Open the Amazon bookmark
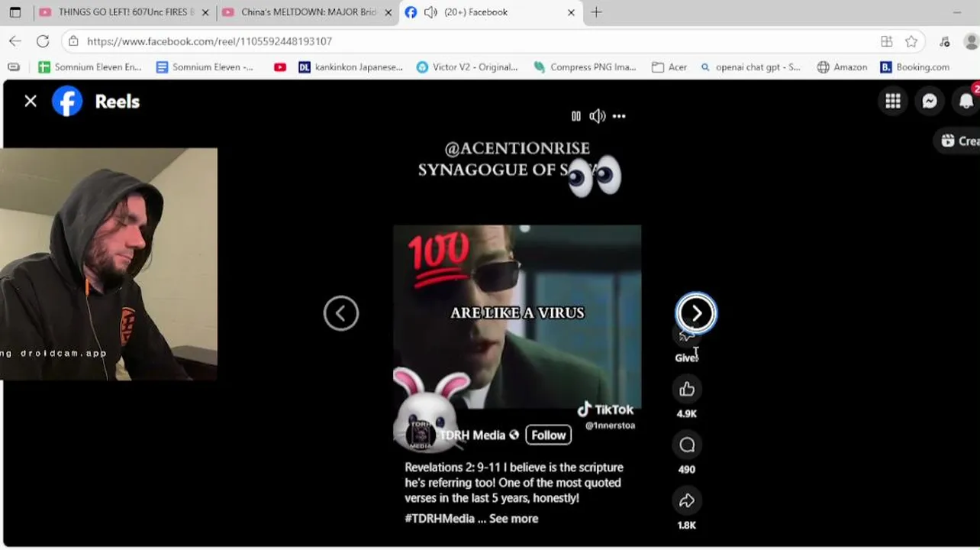This screenshot has height=550, width=980. click(x=843, y=67)
